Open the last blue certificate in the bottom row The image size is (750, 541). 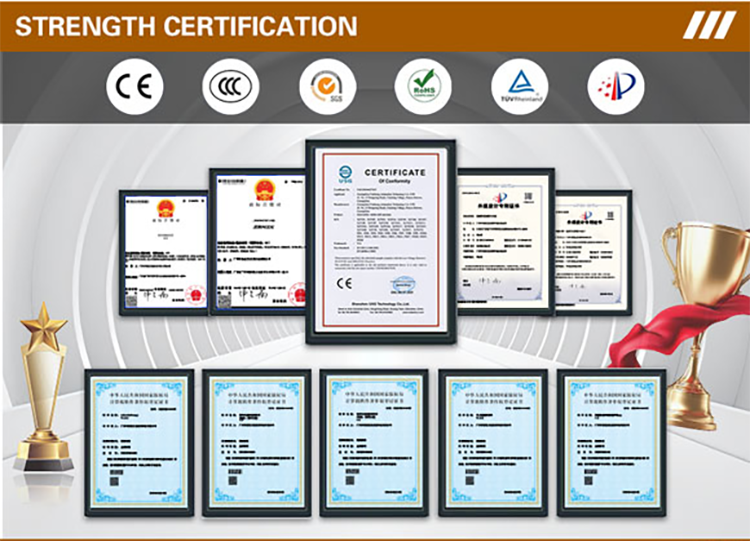click(x=612, y=442)
